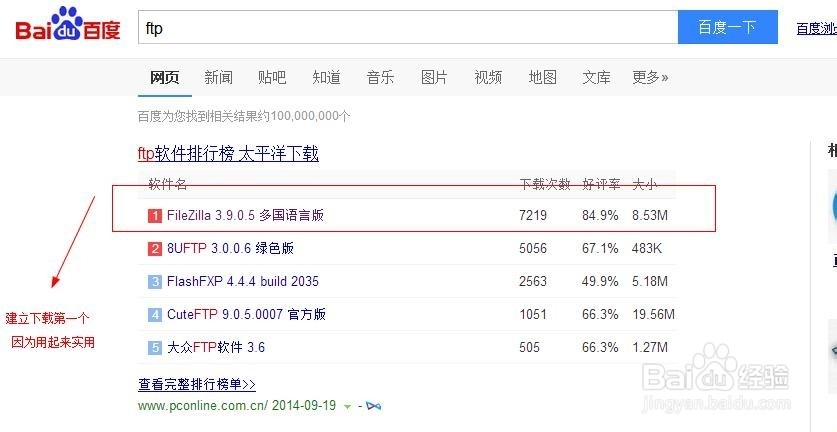The width and height of the screenshot is (837, 432).
Task: Click size value 5.18M
Action: tap(650, 281)
